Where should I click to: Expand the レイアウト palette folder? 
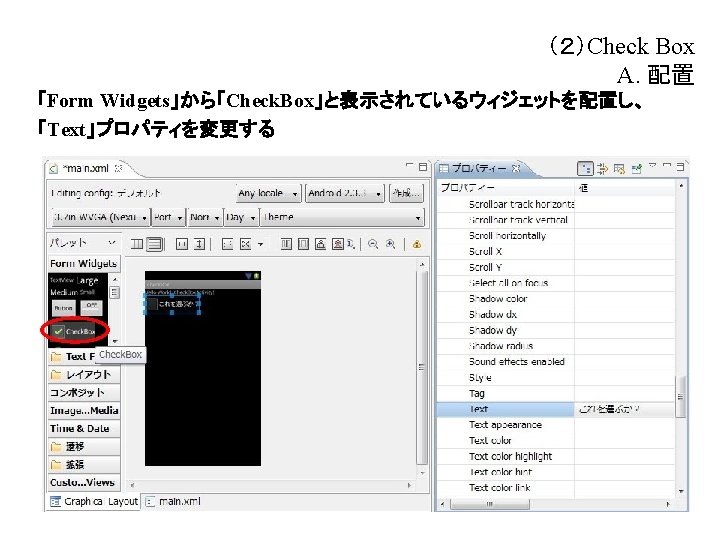(84, 375)
